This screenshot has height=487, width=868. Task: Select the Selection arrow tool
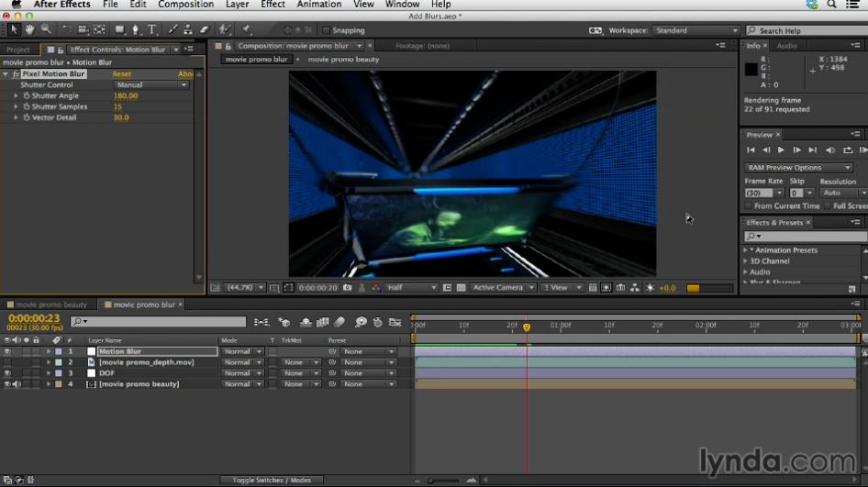[x=13, y=29]
